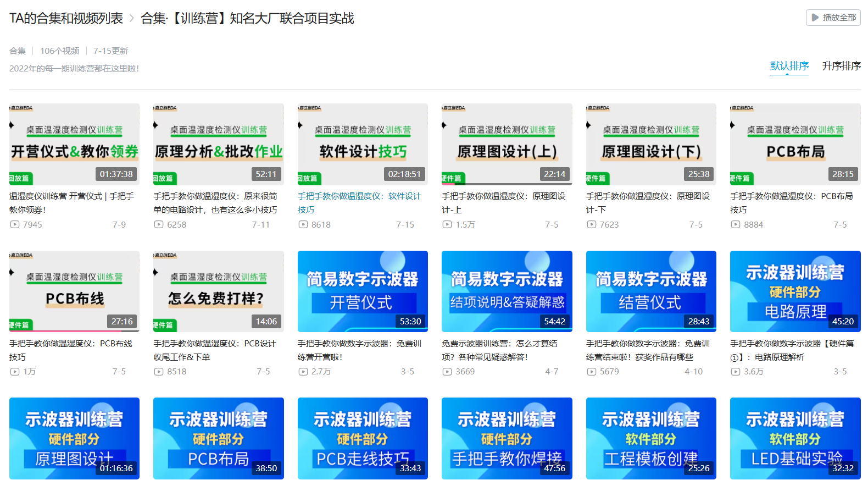Click the play-count icon beside 2.7万
Screen dimensions: 868x480
point(303,372)
